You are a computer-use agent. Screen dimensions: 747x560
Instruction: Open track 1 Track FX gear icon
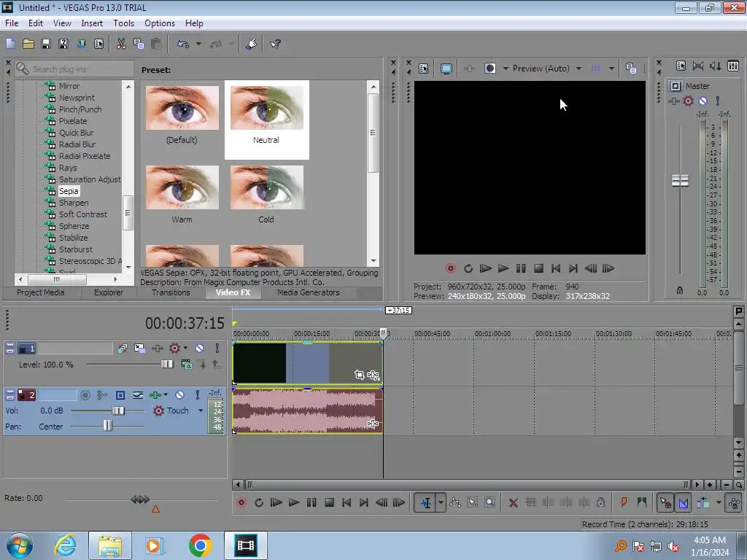174,349
